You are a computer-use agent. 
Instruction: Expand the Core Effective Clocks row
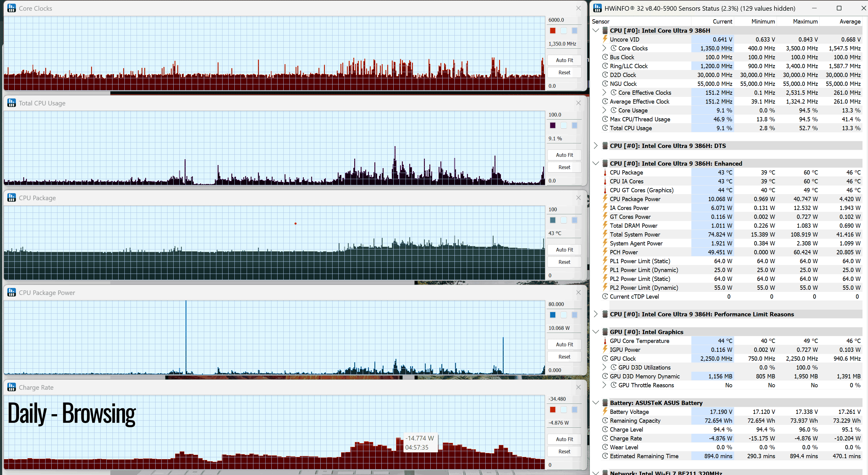604,93
